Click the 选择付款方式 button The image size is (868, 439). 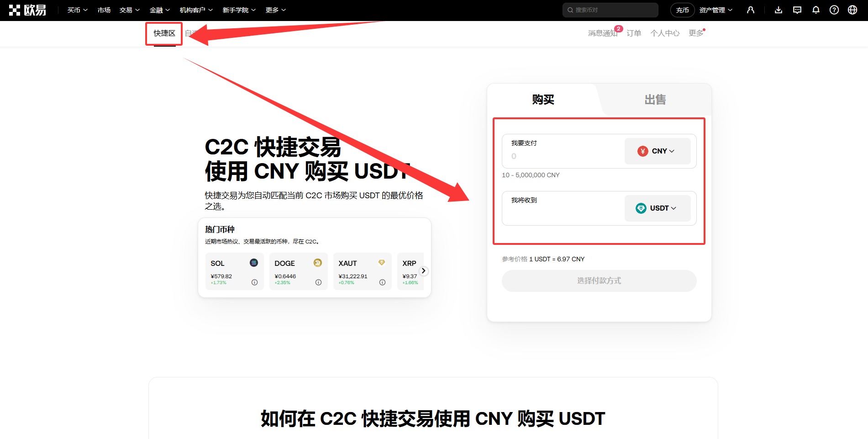[599, 281]
